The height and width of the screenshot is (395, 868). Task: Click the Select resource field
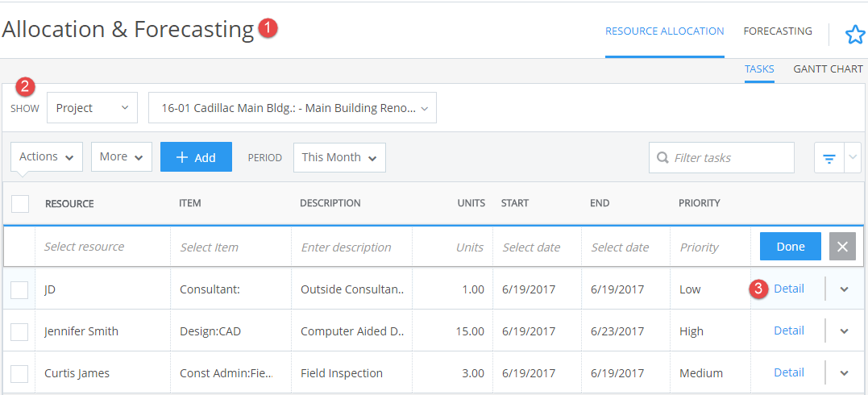[x=103, y=247]
